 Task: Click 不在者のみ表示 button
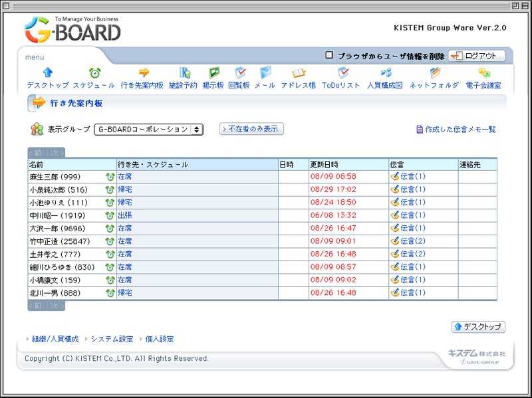pyautogui.click(x=251, y=129)
